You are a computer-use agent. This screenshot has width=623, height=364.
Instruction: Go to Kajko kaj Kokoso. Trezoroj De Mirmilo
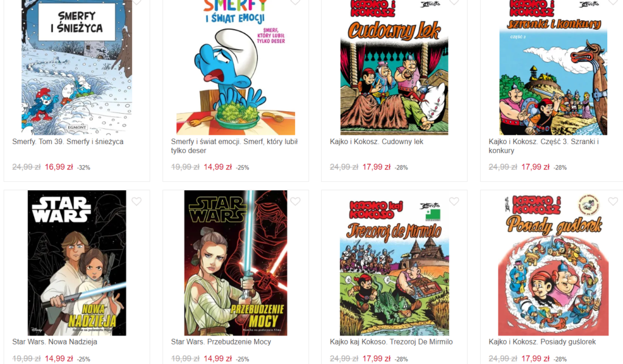391,342
